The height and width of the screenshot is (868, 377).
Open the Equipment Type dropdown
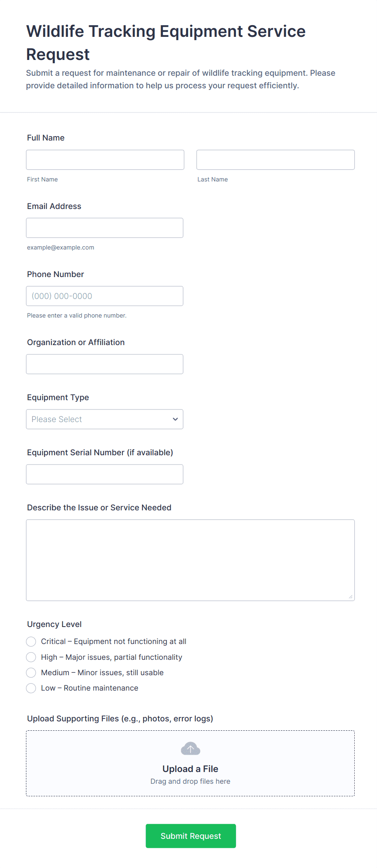pyautogui.click(x=104, y=419)
